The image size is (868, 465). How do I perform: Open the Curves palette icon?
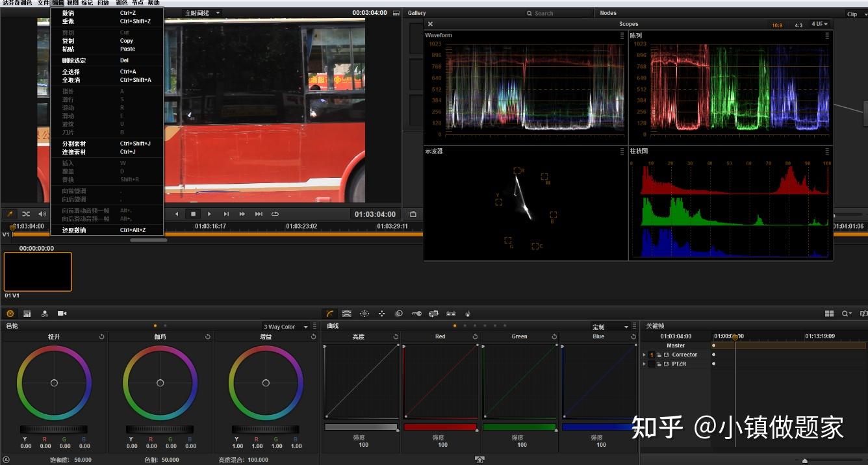(330, 314)
